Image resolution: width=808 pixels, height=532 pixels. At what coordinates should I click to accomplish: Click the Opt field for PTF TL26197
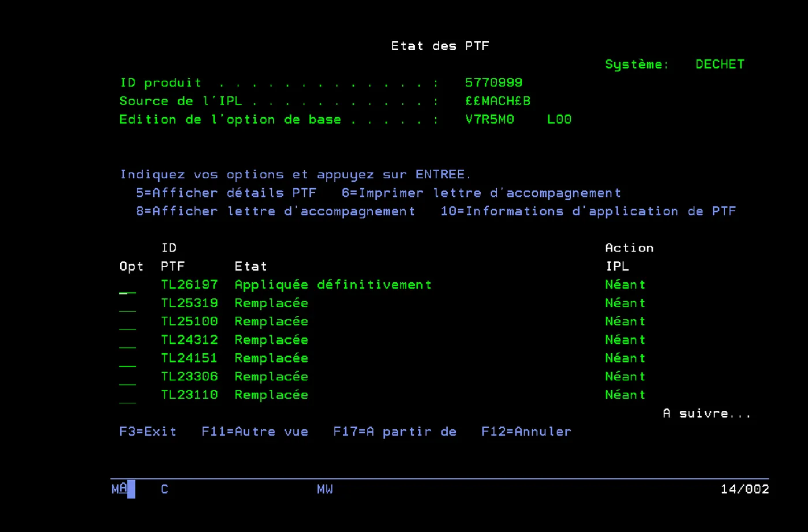tap(128, 285)
